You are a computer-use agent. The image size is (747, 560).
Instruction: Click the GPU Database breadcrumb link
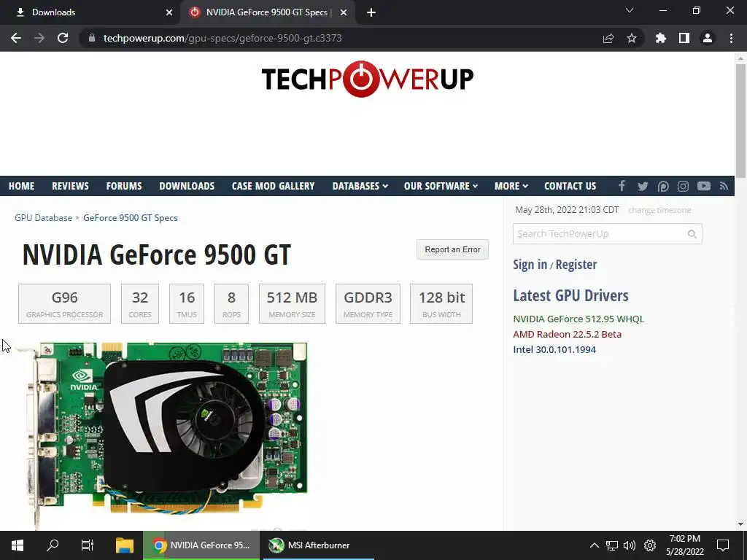tap(43, 217)
